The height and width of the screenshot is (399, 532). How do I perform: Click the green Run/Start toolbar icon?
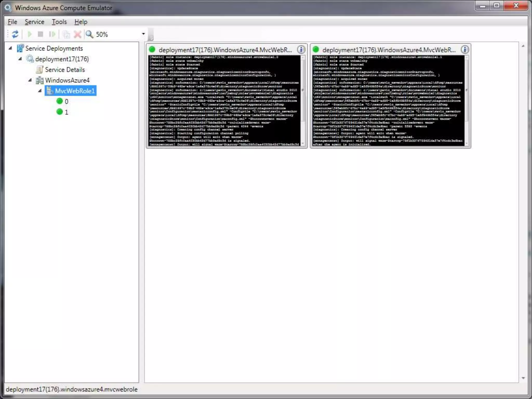click(x=29, y=34)
